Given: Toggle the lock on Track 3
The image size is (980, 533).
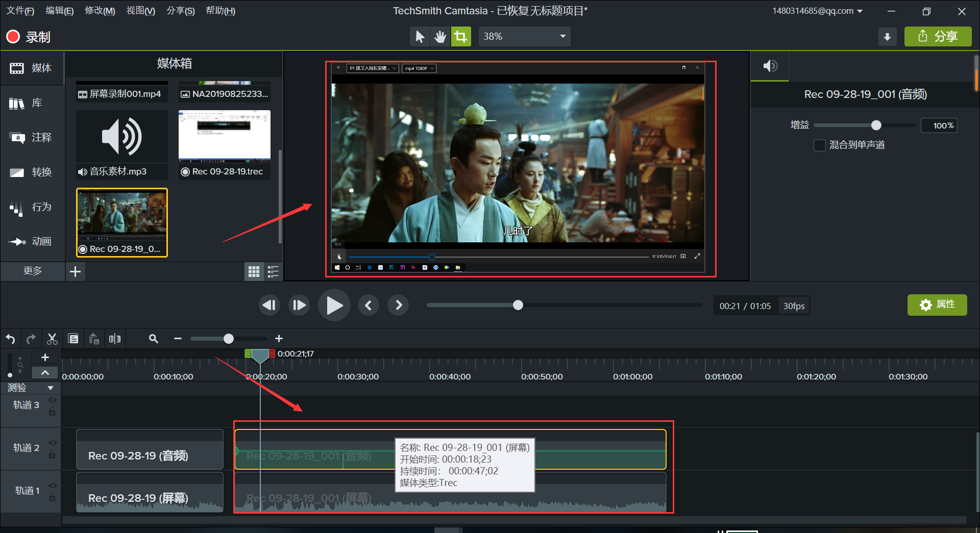Looking at the screenshot, I should click(52, 411).
